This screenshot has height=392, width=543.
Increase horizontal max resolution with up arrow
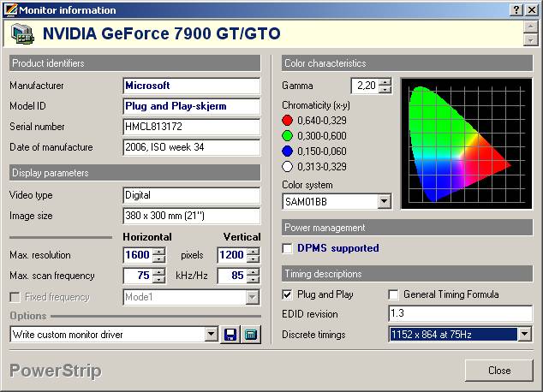(159, 252)
